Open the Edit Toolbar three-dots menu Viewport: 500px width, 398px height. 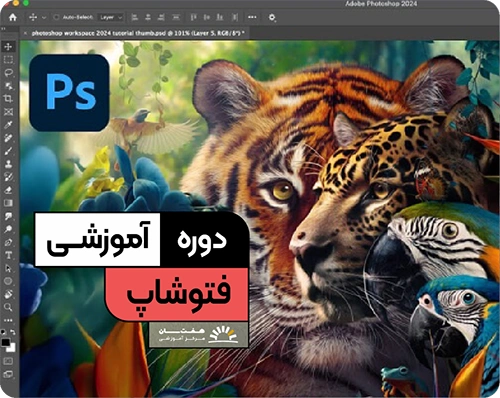click(x=8, y=320)
